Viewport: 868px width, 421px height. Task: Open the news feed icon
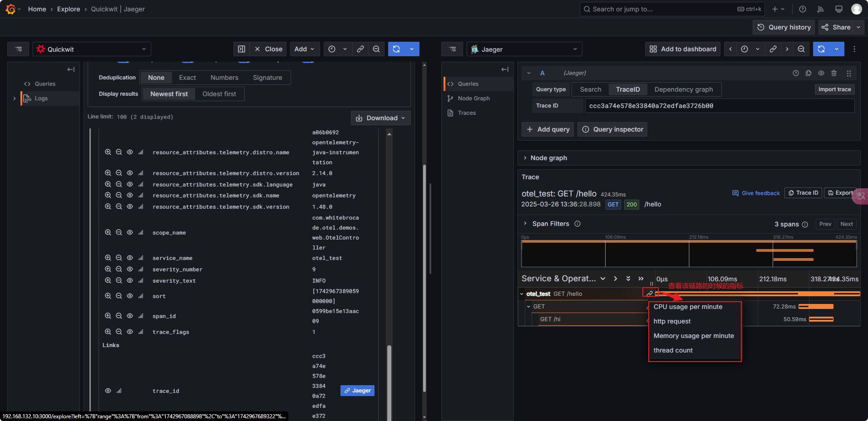coord(820,9)
